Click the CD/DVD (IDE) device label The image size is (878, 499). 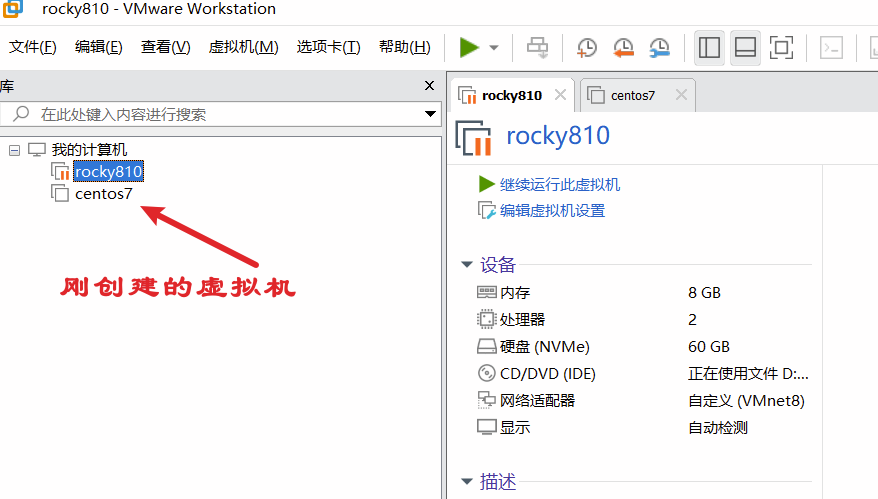coord(548,374)
